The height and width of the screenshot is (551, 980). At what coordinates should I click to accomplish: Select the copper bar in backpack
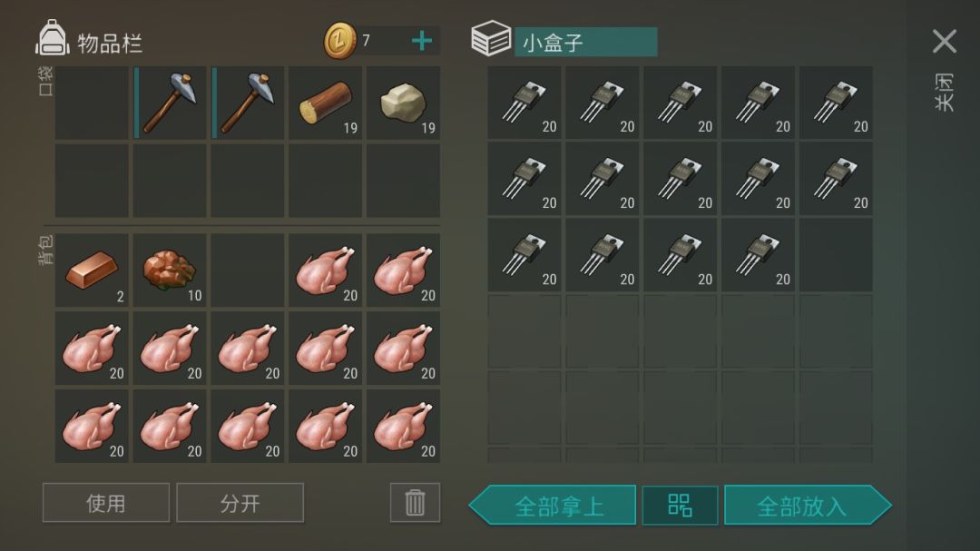coord(92,271)
